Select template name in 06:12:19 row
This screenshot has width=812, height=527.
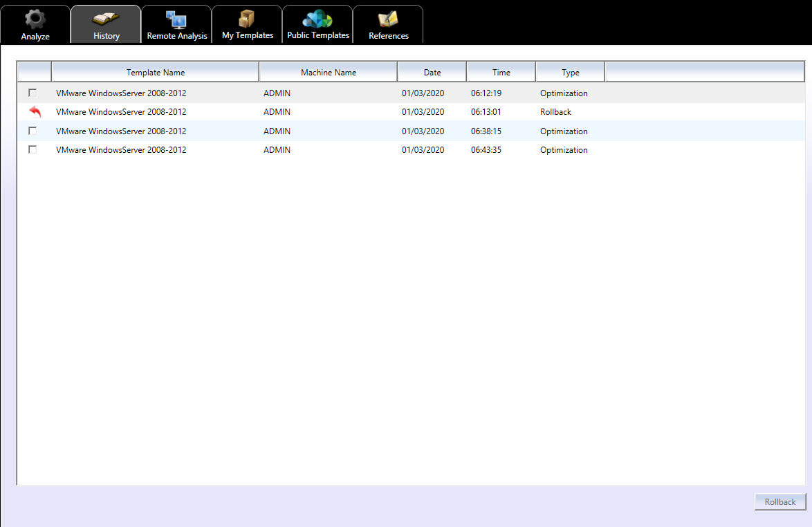tap(121, 93)
